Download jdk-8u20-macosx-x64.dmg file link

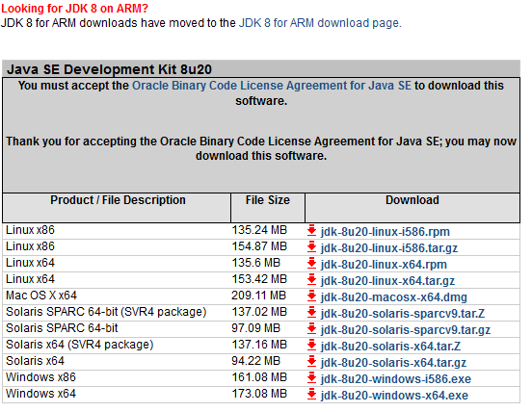coord(394,297)
